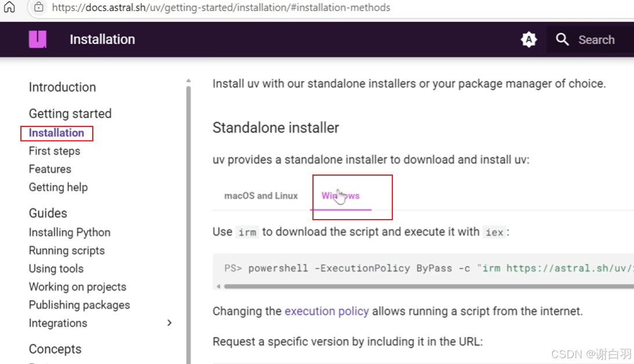Open Concepts section
Viewport: 634px width, 364px height.
point(55,349)
